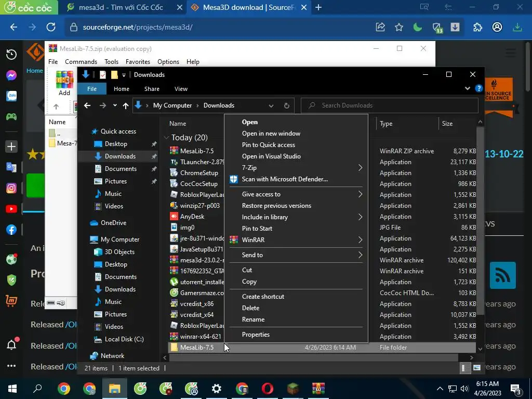
Task: Click My Computer in the breadcrumb path
Action: (172, 105)
